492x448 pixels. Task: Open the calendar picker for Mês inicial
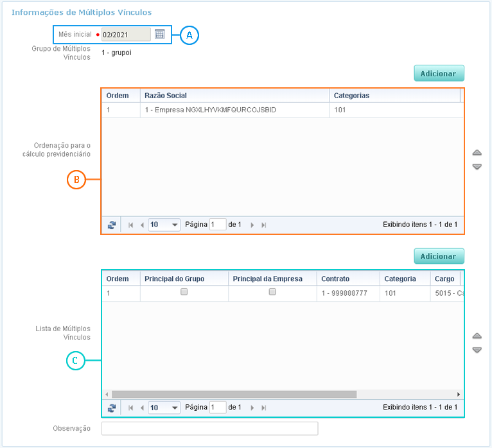click(x=160, y=34)
